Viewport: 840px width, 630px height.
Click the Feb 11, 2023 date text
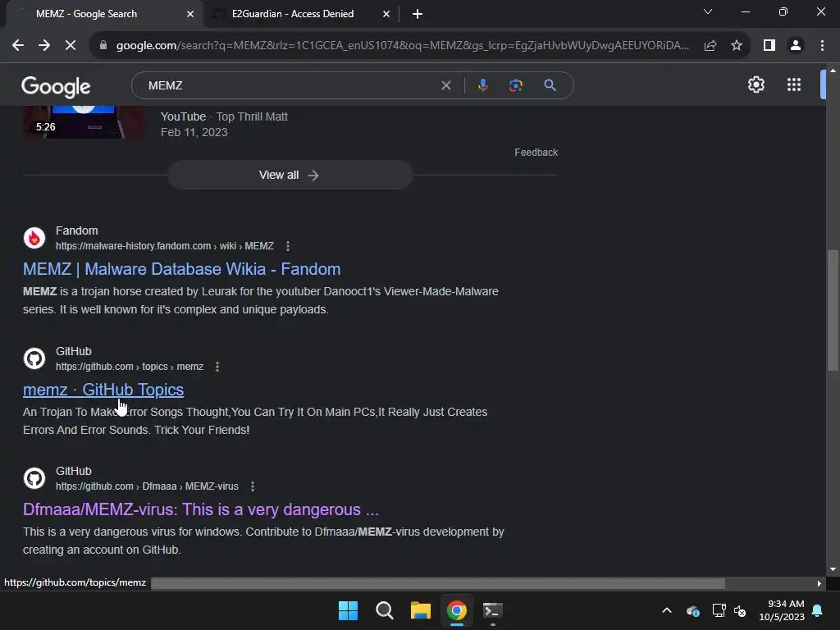pyautogui.click(x=194, y=132)
